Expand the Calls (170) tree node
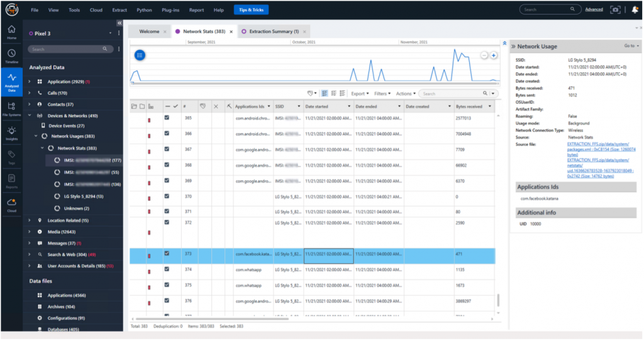644x341 pixels. (x=29, y=93)
